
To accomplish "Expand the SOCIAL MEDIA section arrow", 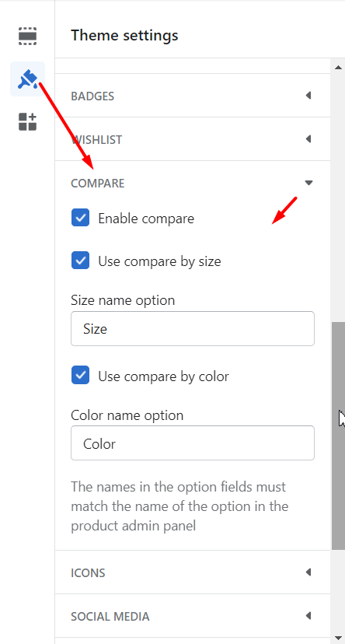I will pos(308,616).
